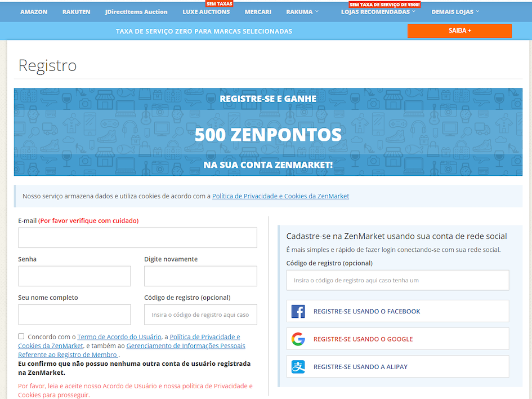Open the Luxe Auctions menu item
This screenshot has height=399, width=532.
[x=206, y=12]
